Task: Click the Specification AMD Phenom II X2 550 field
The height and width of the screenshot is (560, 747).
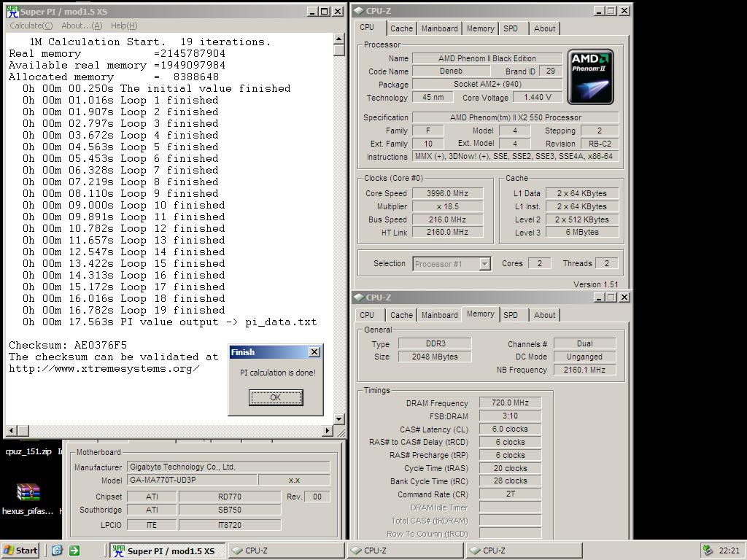Action: click(516, 117)
